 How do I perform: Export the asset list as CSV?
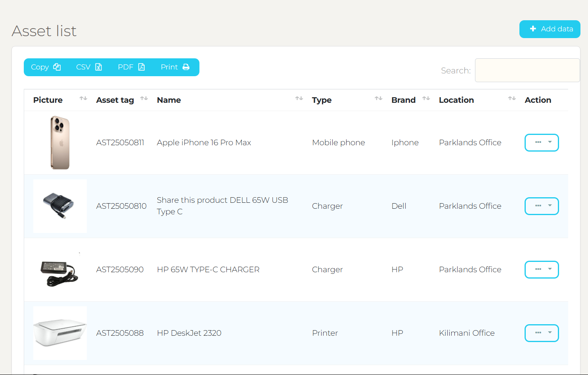[89, 67]
